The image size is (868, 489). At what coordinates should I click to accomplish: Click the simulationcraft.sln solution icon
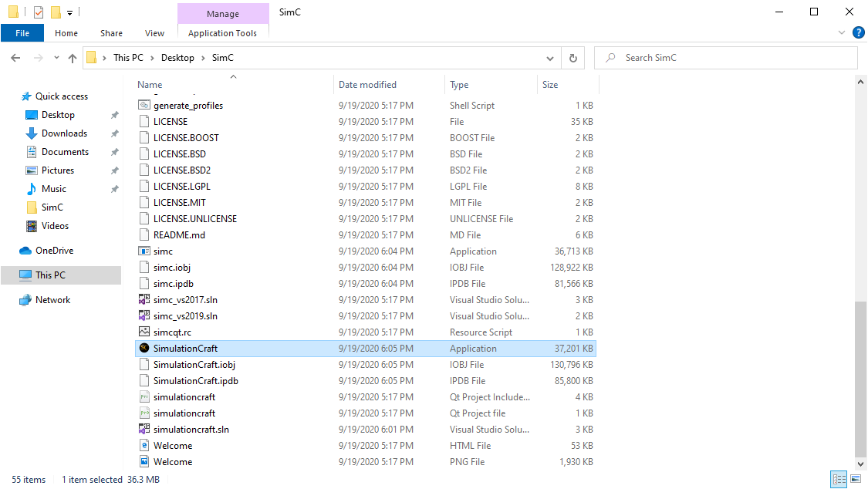point(144,430)
